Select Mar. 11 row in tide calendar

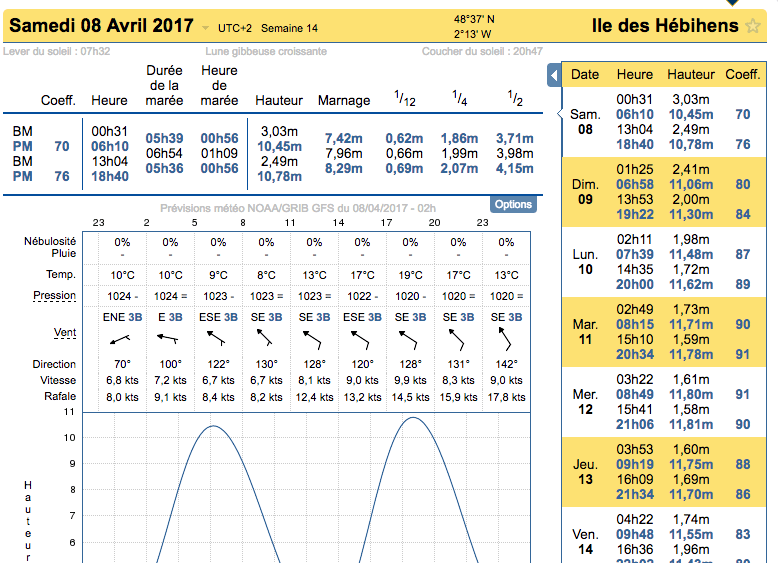585,333
